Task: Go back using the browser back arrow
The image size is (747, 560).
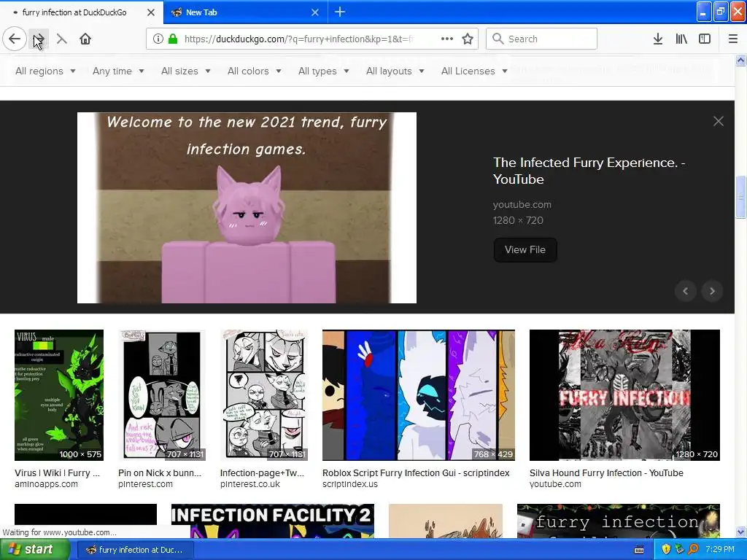Action: 15,39
